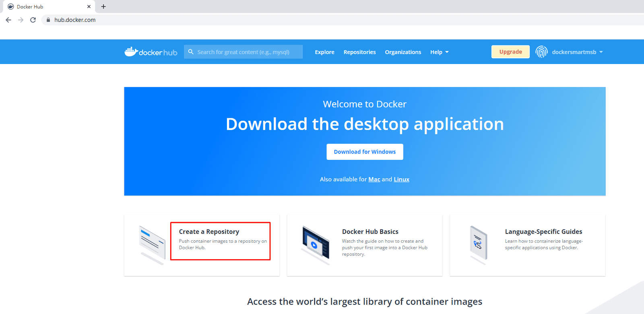644x314 pixels.
Task: Click the Language-Specific Guides illustration
Action: click(478, 245)
